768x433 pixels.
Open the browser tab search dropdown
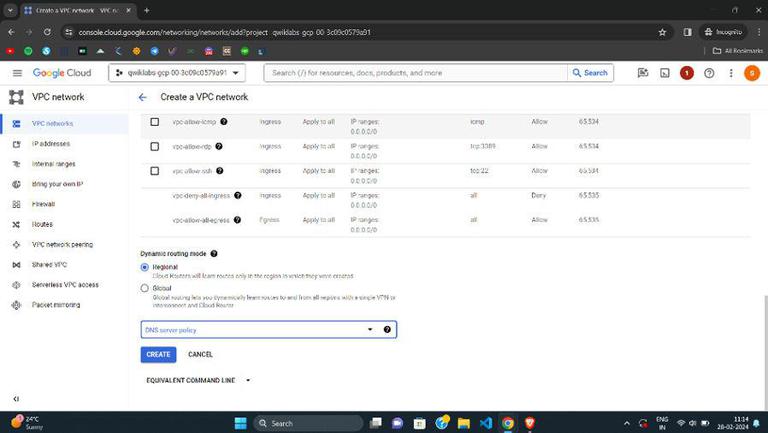tap(10, 10)
